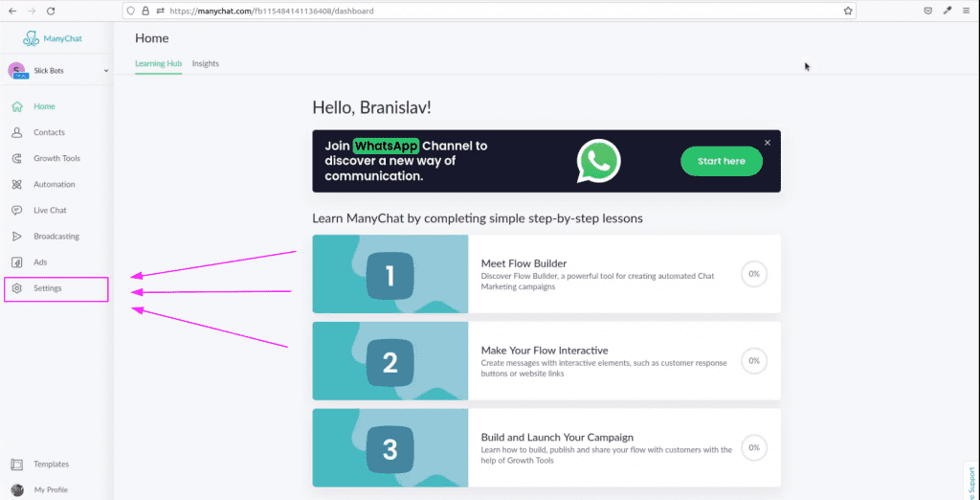Click the 0% progress circle for Meet Flow Builder
The height and width of the screenshot is (500, 980).
coord(754,274)
